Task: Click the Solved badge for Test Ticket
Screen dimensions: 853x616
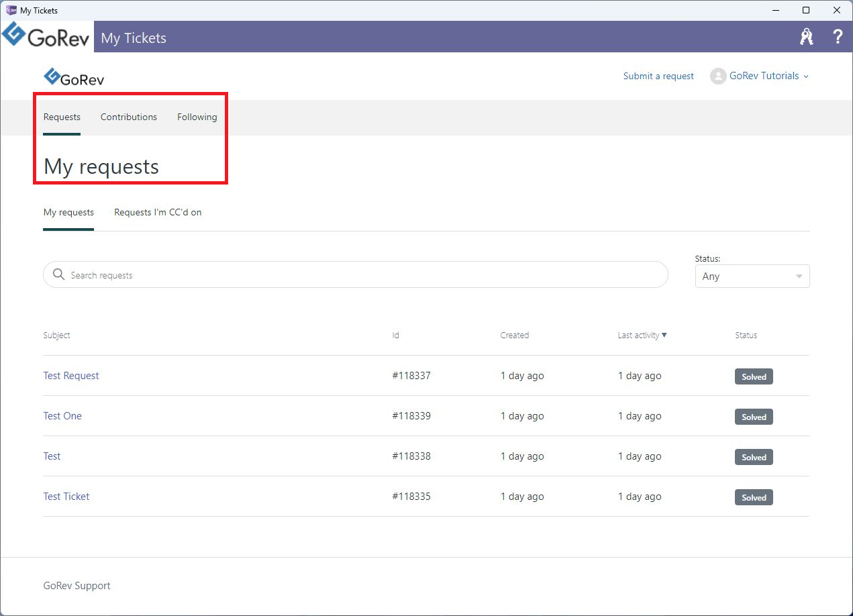Action: click(x=754, y=497)
